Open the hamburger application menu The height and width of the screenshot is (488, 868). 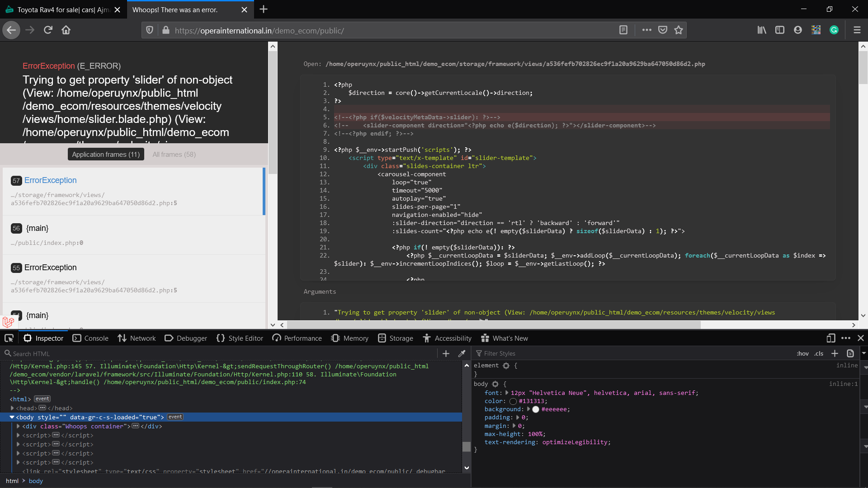point(857,30)
